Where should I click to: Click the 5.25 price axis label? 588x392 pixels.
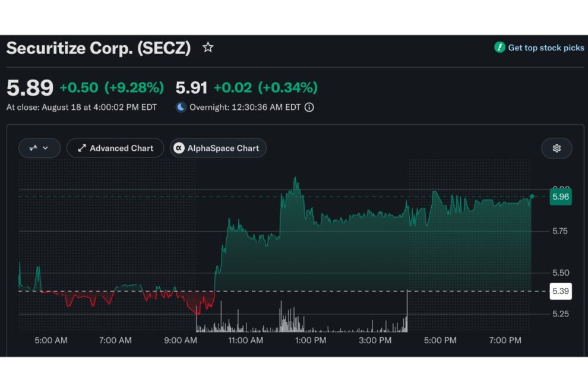[561, 314]
